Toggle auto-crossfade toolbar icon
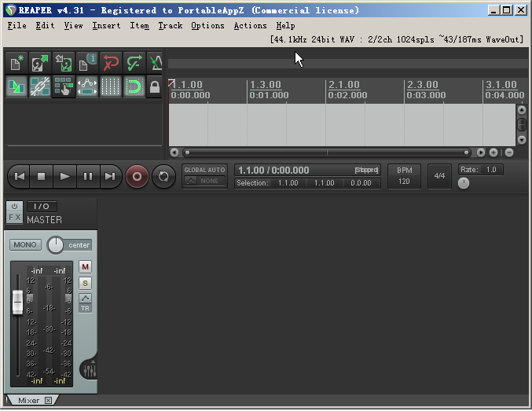 tap(16, 87)
